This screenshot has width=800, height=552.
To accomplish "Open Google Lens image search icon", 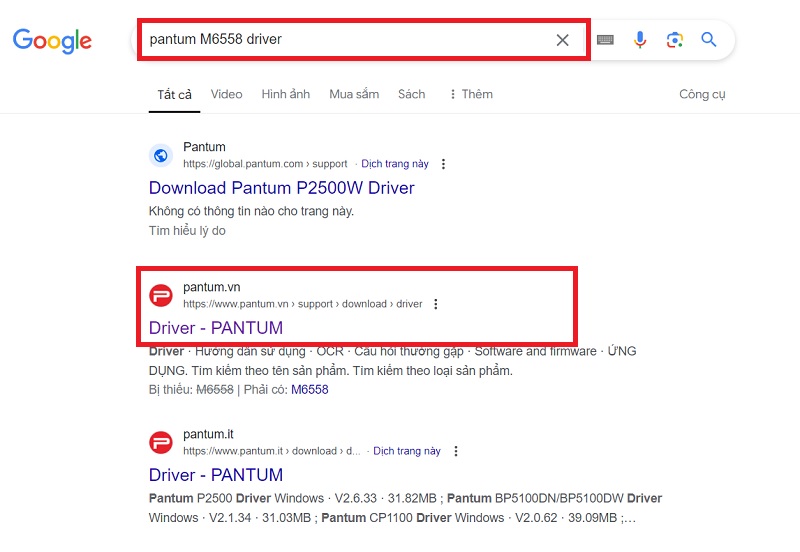I will click(674, 40).
